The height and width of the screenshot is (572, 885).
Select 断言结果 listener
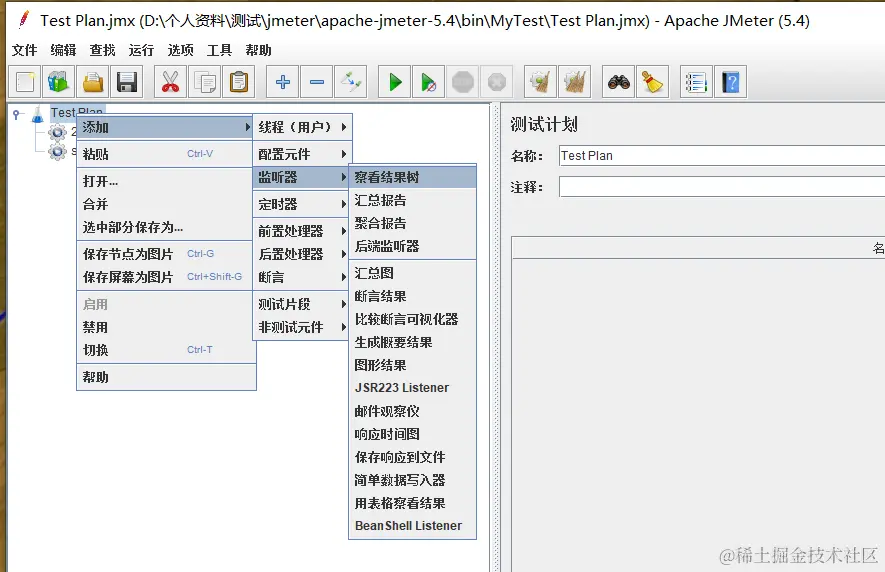coord(413,296)
